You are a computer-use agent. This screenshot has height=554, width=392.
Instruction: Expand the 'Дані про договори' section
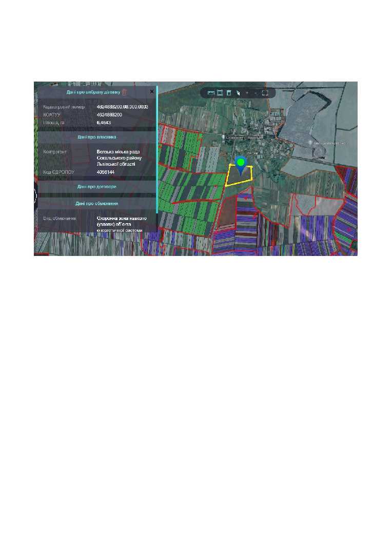pos(96,187)
